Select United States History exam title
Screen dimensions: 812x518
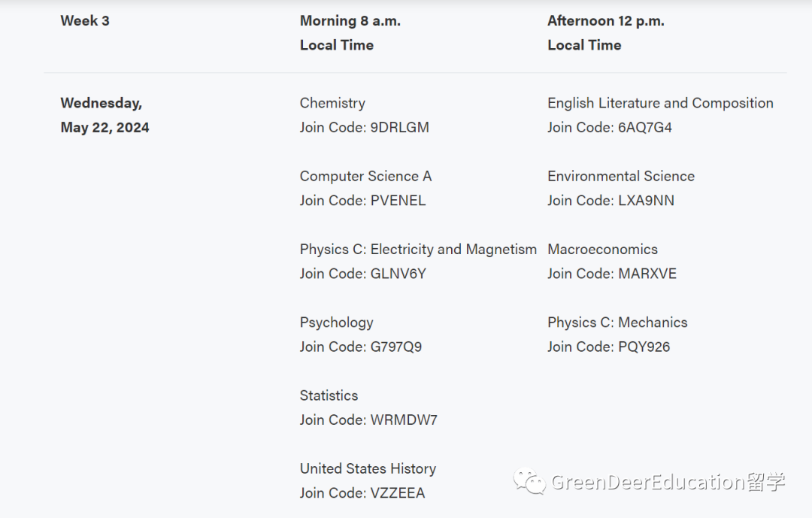click(x=368, y=469)
